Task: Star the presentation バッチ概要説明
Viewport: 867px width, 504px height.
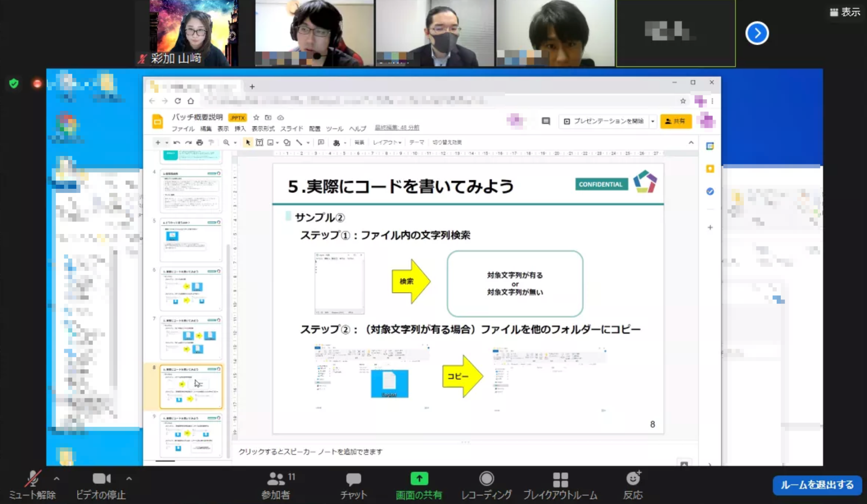Action: click(256, 117)
